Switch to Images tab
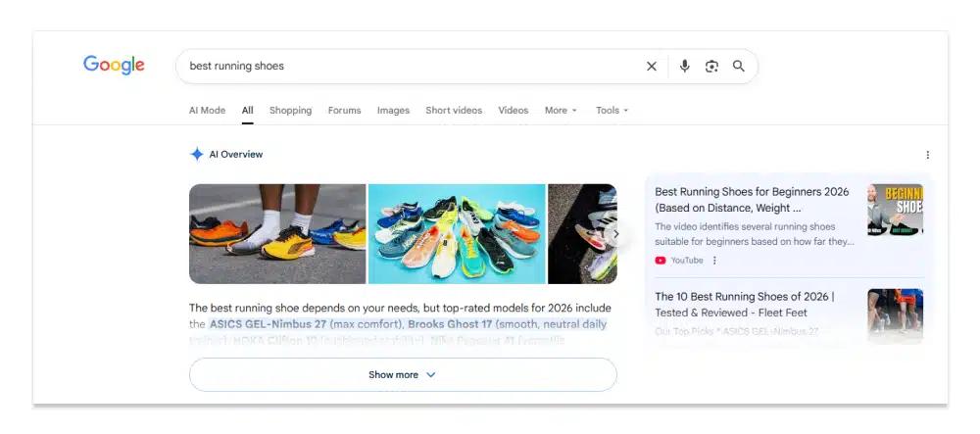 tap(393, 111)
